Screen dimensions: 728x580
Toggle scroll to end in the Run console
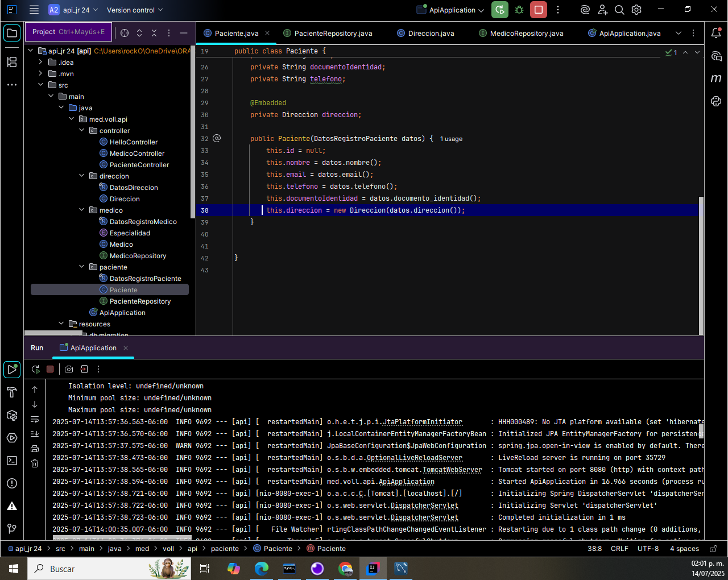[35, 434]
